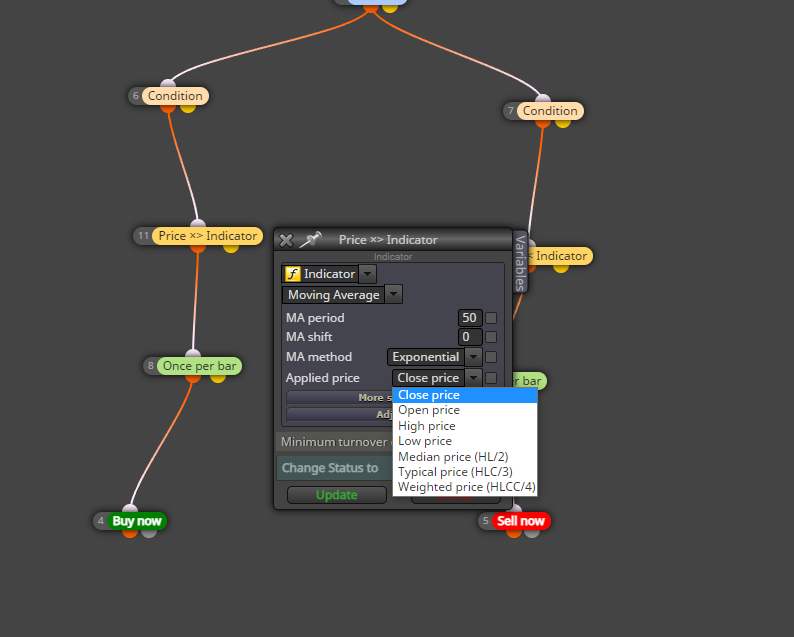Click arrow beside Exponential selector
Viewport: 794px width, 637px height.
pos(473,357)
